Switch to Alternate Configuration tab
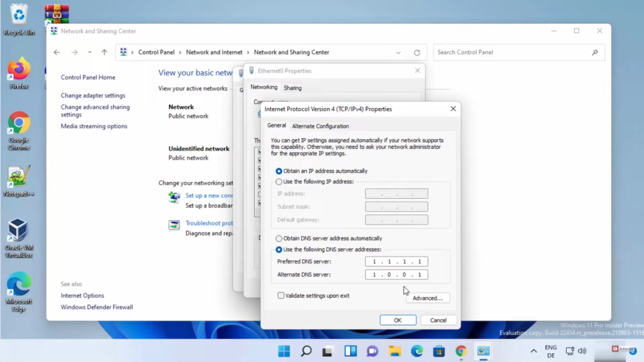This screenshot has height=362, width=644. coord(320,126)
